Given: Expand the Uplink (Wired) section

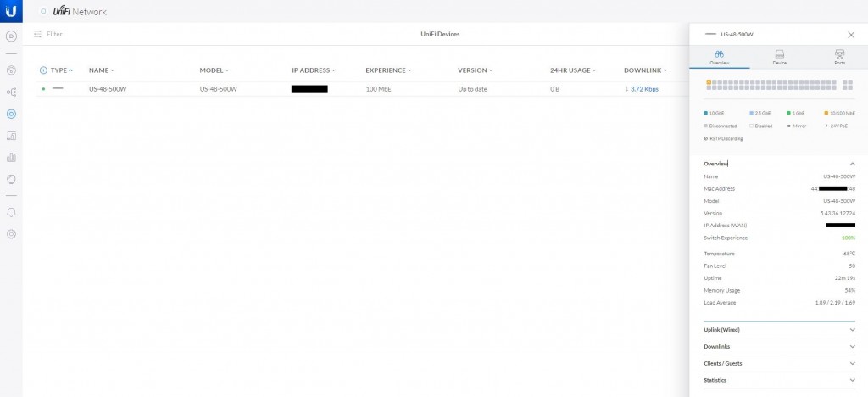Looking at the screenshot, I should [779, 330].
